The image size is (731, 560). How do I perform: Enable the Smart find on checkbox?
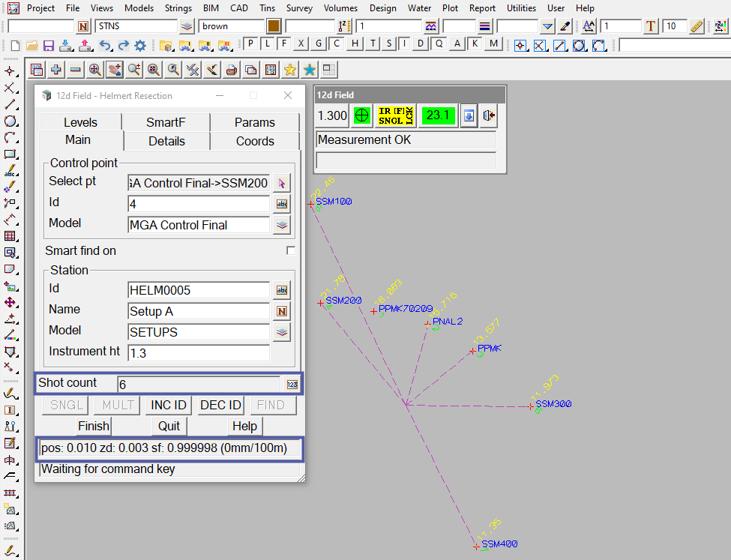coord(291,250)
